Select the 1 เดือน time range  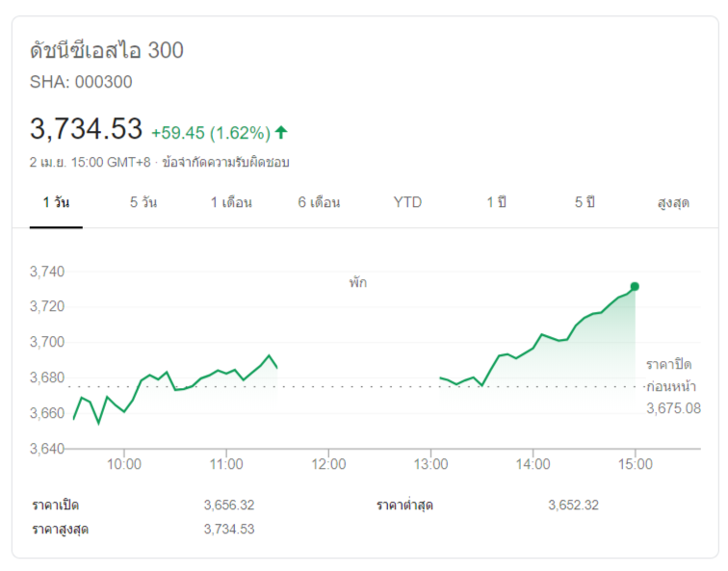click(231, 202)
